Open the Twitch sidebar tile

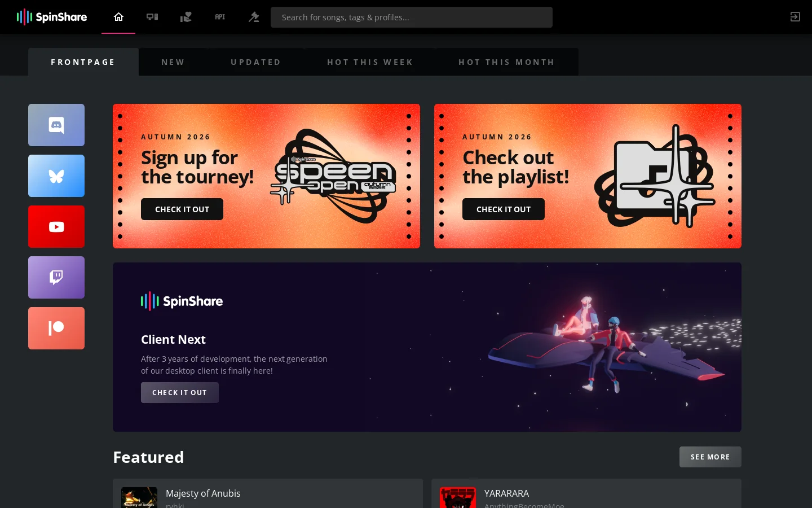click(56, 277)
